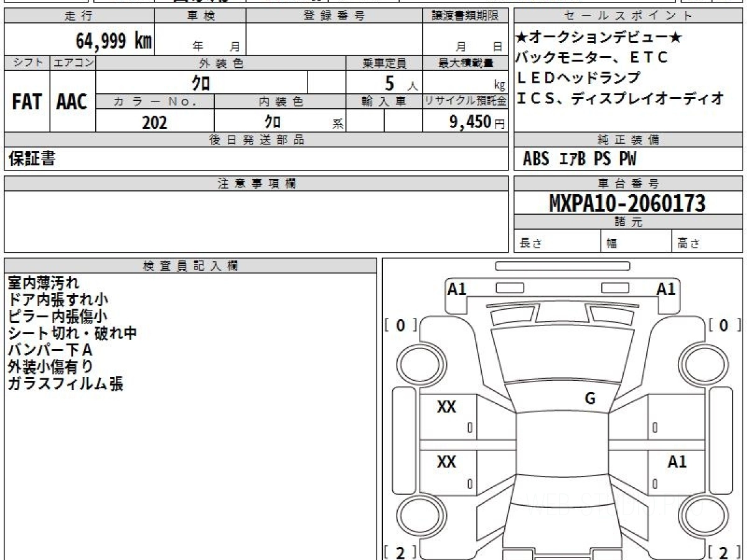
Task: Select the 走行 header cell
Action: 79,16
